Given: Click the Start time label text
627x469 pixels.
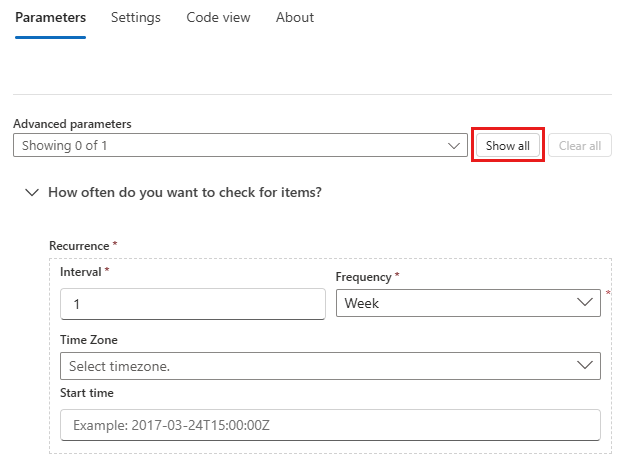Looking at the screenshot, I should coord(87,393).
